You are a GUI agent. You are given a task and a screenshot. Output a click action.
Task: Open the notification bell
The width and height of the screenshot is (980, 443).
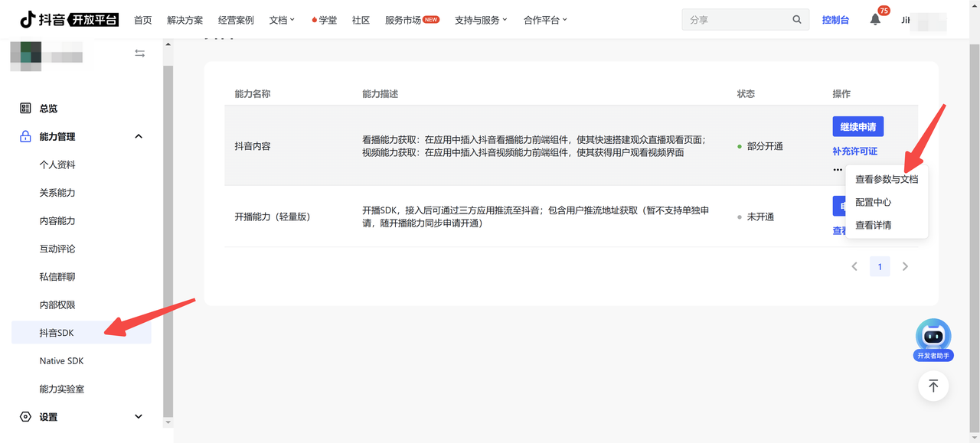875,20
